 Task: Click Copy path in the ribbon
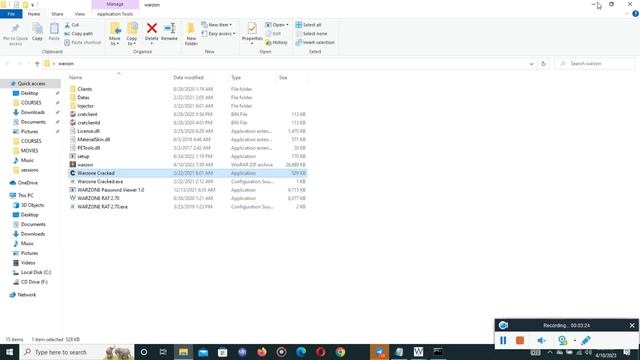point(78,33)
